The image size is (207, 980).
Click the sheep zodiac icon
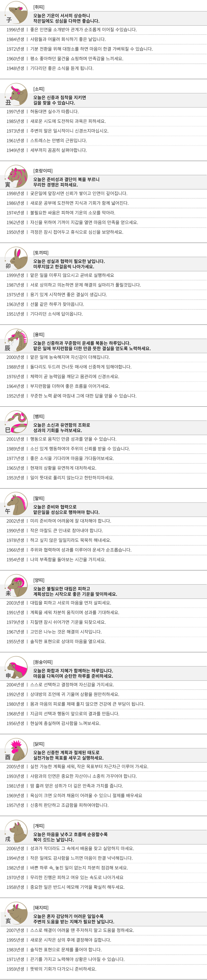(x=16, y=585)
